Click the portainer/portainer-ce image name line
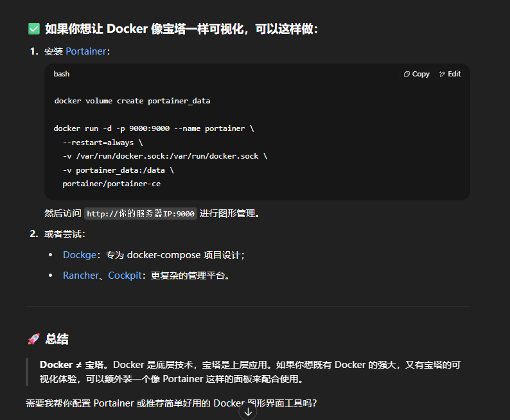 [x=111, y=184]
